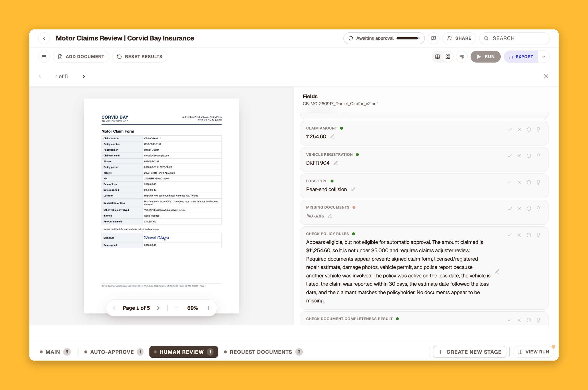The width and height of the screenshot is (588, 390).
Task: Click the Run button
Action: 485,57
